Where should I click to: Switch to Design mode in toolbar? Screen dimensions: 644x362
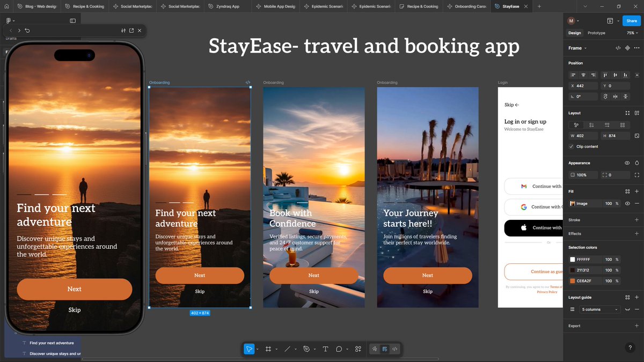(385, 349)
